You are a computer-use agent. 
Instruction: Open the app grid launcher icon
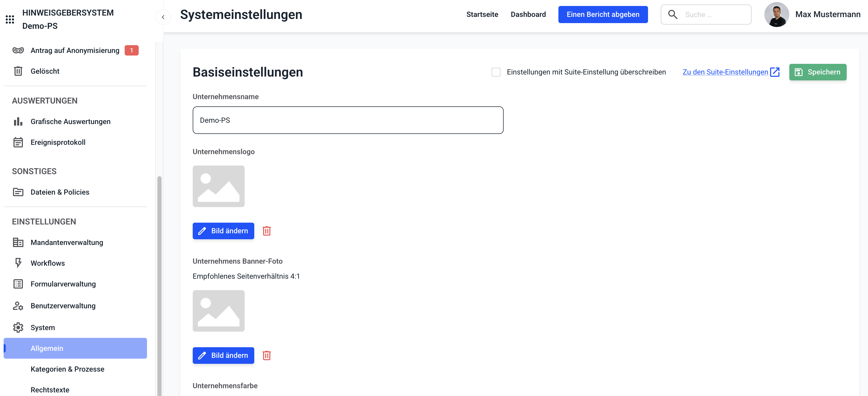click(10, 19)
